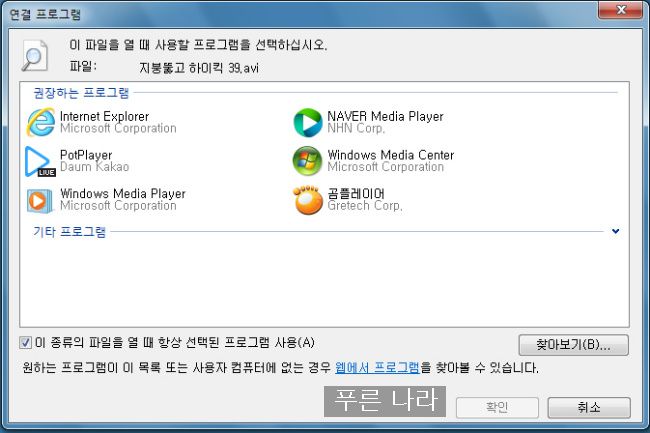Close the 연결 프로그램 dialog
The width and height of the screenshot is (650, 433).
pyautogui.click(x=620, y=10)
